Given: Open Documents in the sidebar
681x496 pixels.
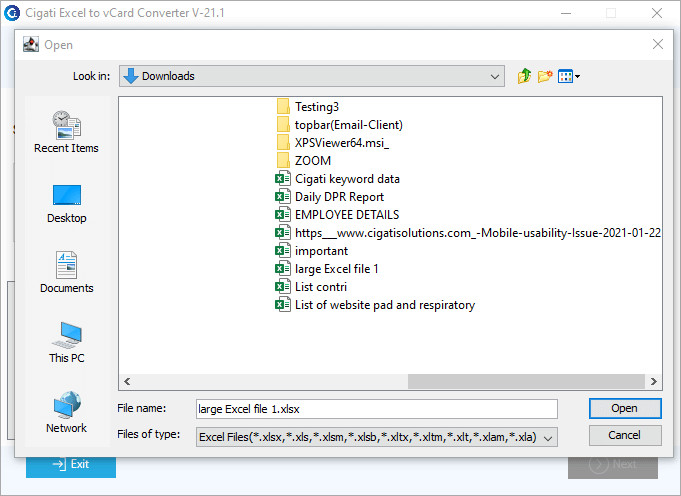Looking at the screenshot, I should coord(66,272).
